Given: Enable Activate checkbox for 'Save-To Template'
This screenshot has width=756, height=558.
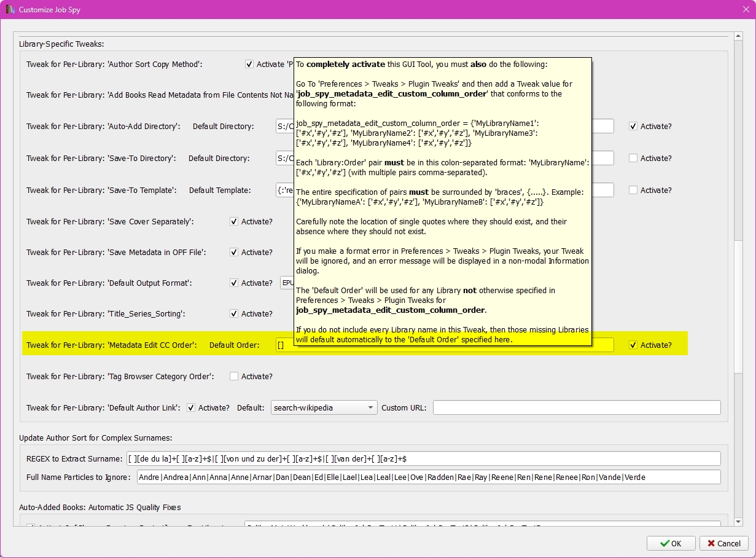Looking at the screenshot, I should (633, 190).
